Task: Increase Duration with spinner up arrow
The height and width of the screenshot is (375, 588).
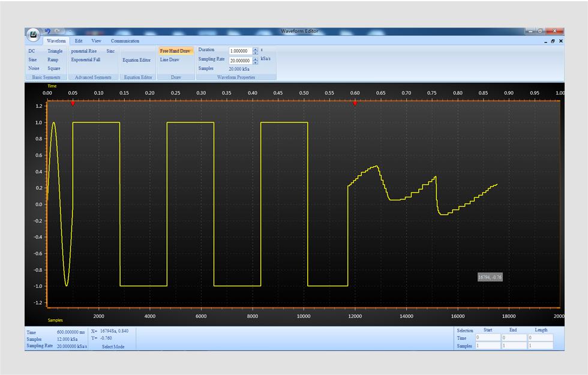Action: [256, 49]
